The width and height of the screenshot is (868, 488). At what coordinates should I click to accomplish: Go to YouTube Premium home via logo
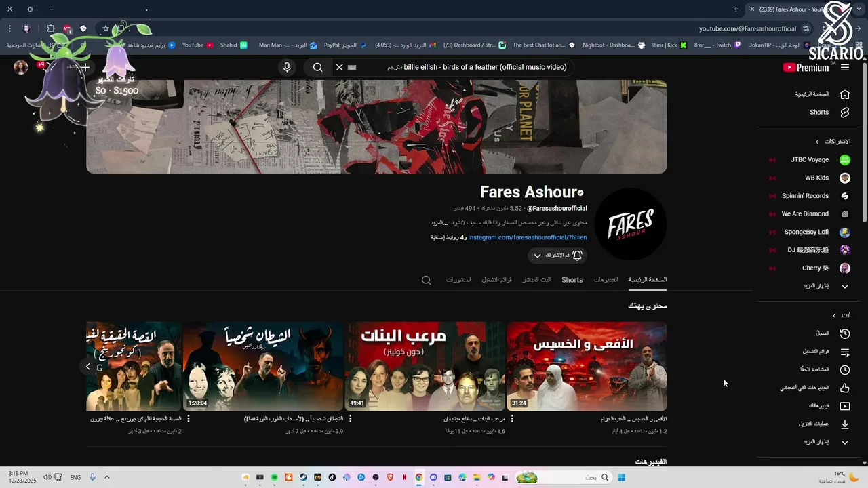806,67
